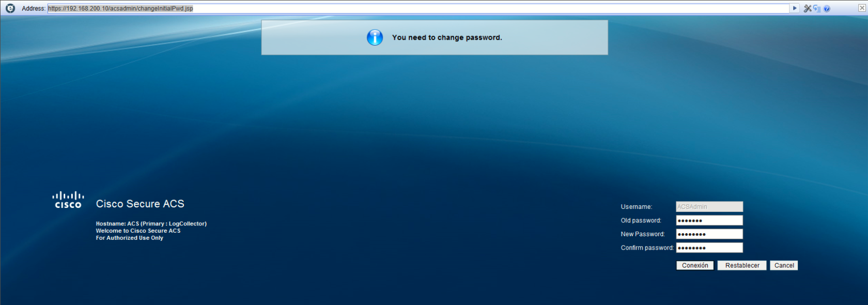Screen dimensions: 868x305
Task: Click the Hostname ACS Primary LogCollector text
Action: click(151, 224)
